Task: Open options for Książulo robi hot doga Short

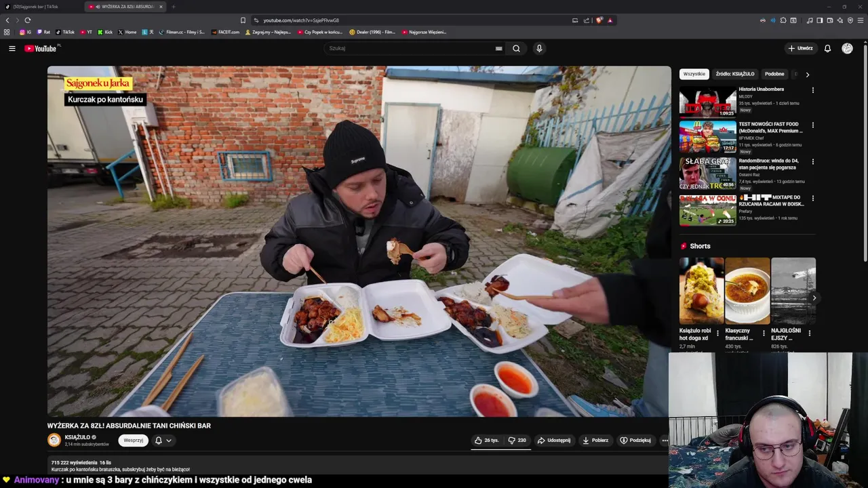Action: point(717,333)
